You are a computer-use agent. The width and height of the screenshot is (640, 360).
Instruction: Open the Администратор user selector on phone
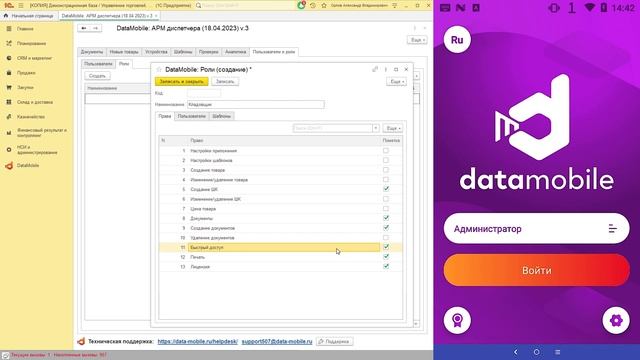(536, 229)
